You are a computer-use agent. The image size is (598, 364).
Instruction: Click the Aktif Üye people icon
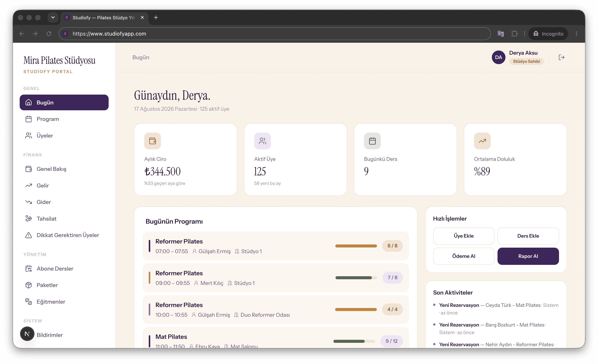tap(262, 141)
